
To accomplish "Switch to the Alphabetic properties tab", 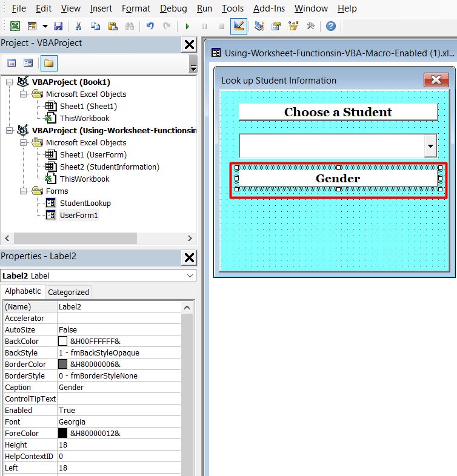I will (x=23, y=291).
